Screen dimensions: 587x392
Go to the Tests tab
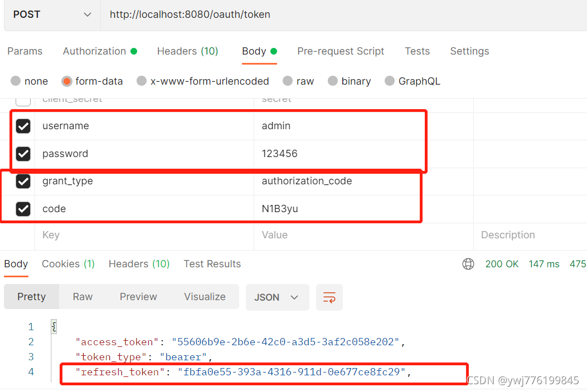pyautogui.click(x=417, y=51)
